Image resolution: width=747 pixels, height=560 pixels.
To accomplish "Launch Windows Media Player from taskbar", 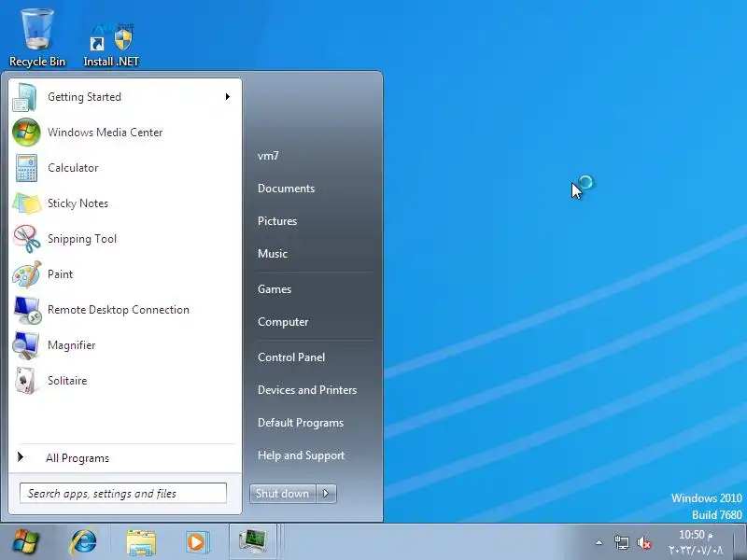I will pyautogui.click(x=196, y=542).
